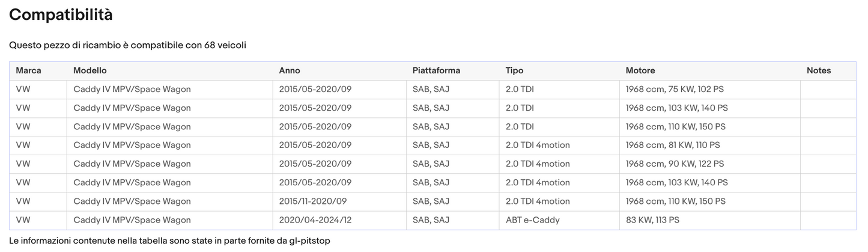The width and height of the screenshot is (868, 252).
Task: Select the Motore column header
Action: (640, 71)
